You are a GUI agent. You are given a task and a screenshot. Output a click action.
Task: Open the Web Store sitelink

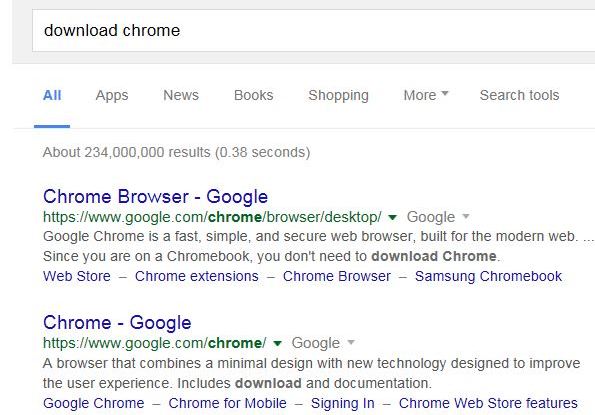(x=77, y=276)
